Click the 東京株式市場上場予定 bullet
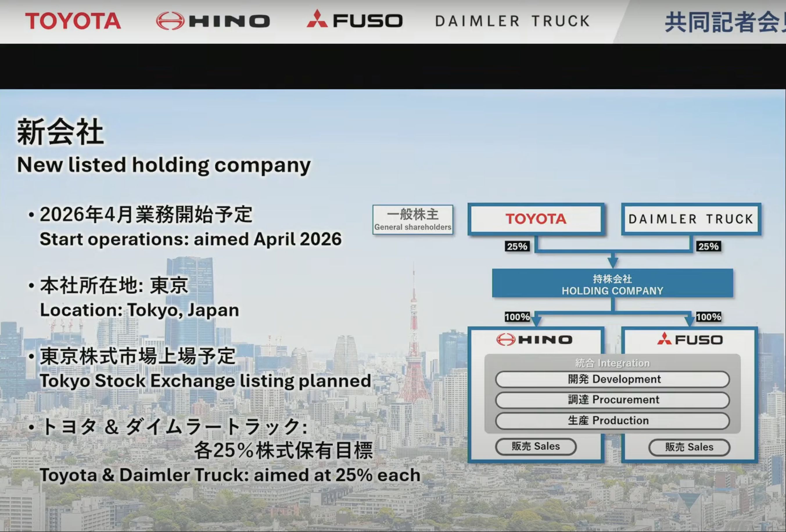Viewport: 786px width, 532px height. (x=137, y=356)
